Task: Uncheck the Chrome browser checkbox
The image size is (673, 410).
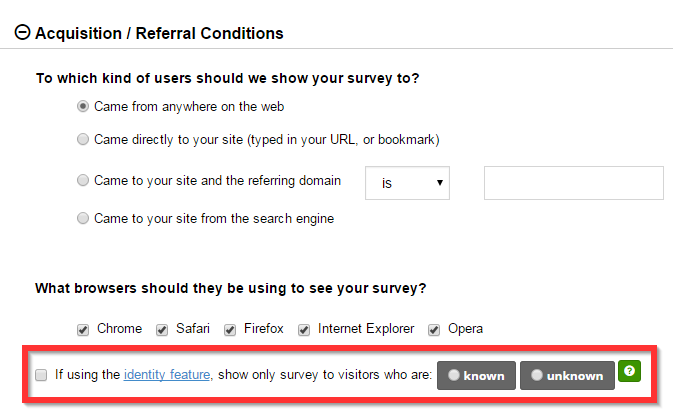Action: point(83,329)
